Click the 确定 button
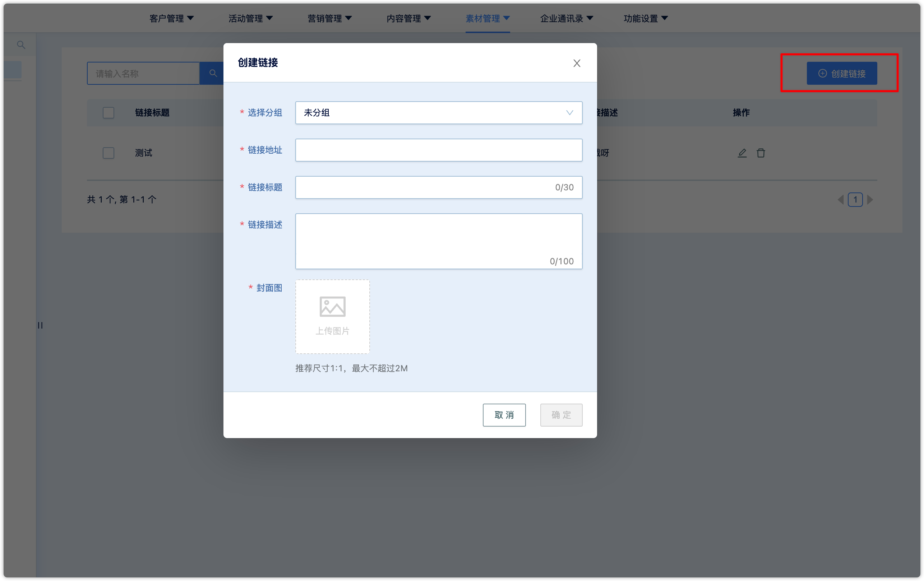Image resolution: width=924 pixels, height=581 pixels. (561, 414)
